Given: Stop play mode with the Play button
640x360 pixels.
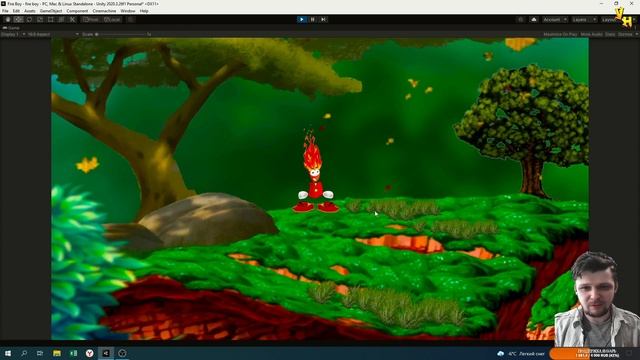Looking at the screenshot, I should pos(302,19).
